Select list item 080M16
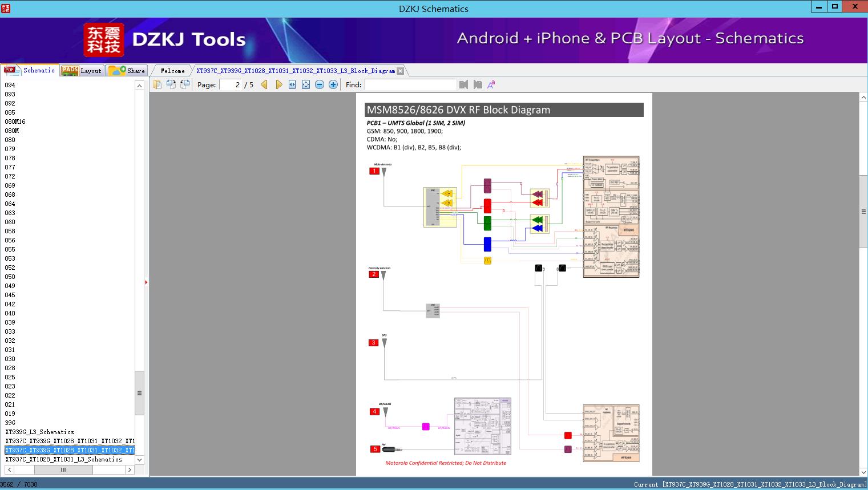Viewport: 868px width, 490px height. [x=15, y=122]
